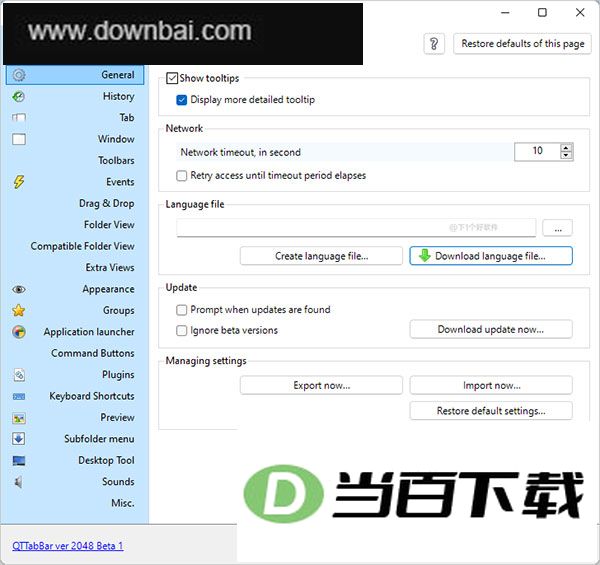Click the Plugins icon in sidebar
Viewport: 600px width, 565px height.
tap(19, 374)
